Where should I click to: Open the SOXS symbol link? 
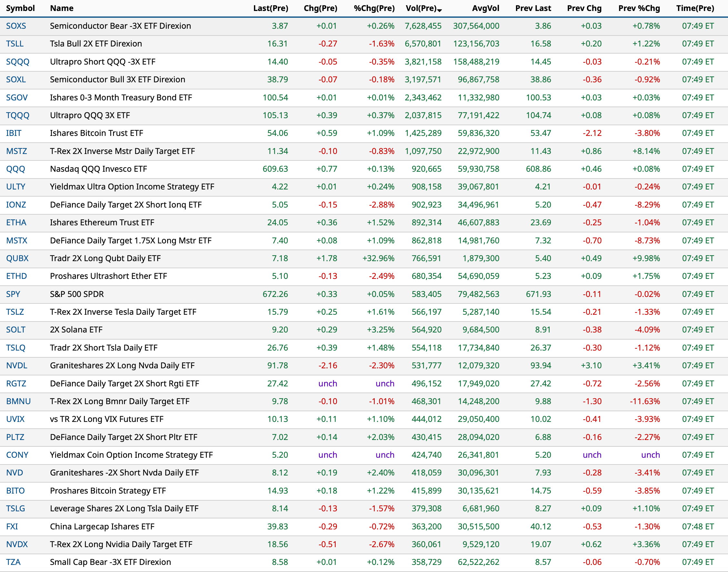(x=16, y=26)
